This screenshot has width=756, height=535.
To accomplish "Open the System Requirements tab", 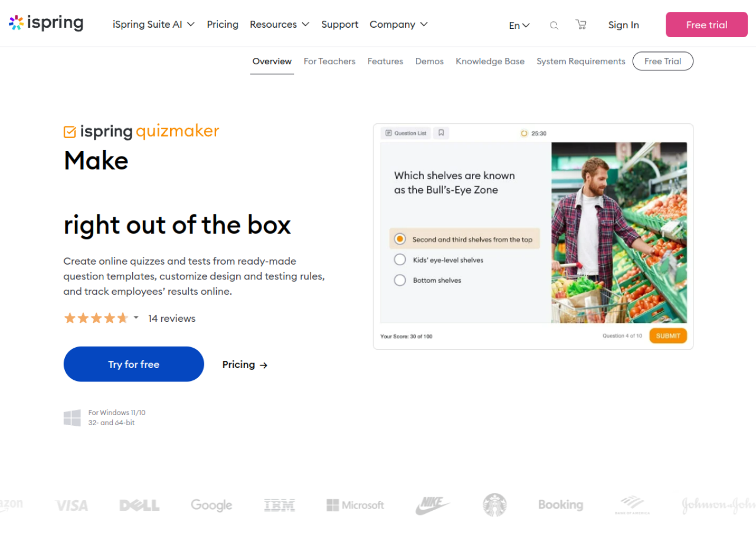I will (581, 61).
